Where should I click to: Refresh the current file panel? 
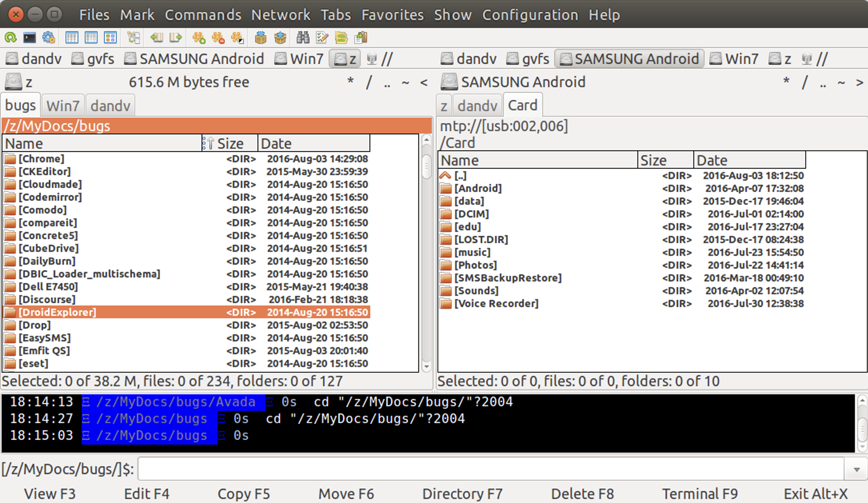pyautogui.click(x=11, y=37)
